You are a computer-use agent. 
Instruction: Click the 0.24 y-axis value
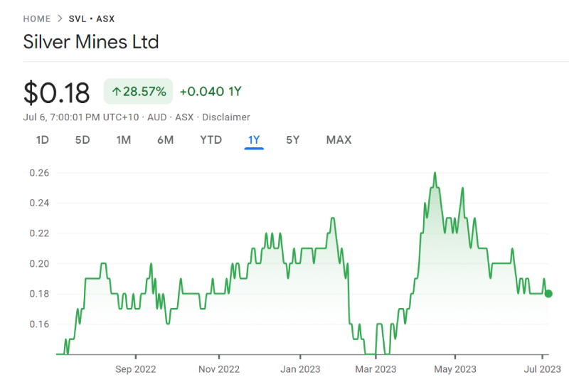pyautogui.click(x=39, y=203)
